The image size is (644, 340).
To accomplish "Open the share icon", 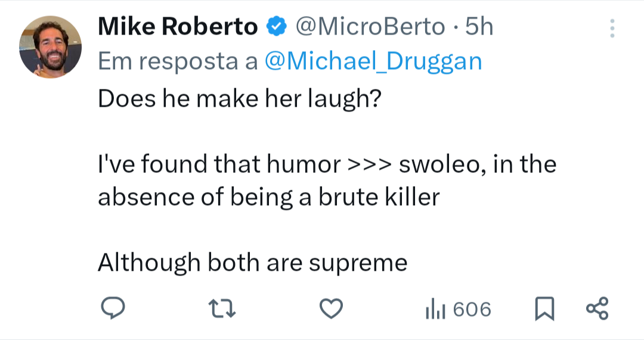I will tap(597, 308).
